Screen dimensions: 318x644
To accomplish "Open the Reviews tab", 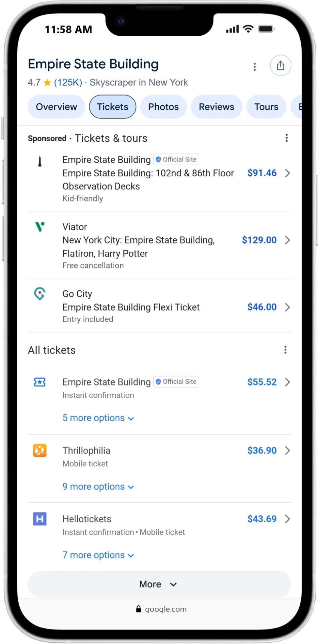I will click(x=216, y=107).
